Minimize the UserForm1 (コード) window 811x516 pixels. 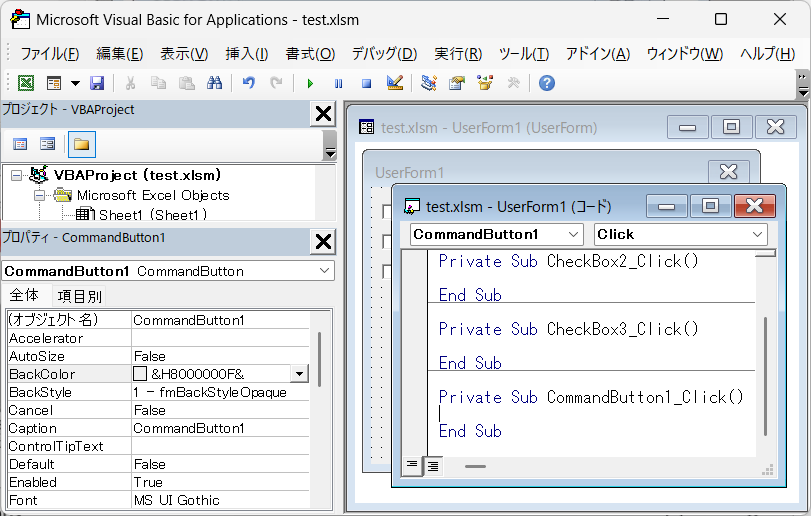click(x=667, y=206)
